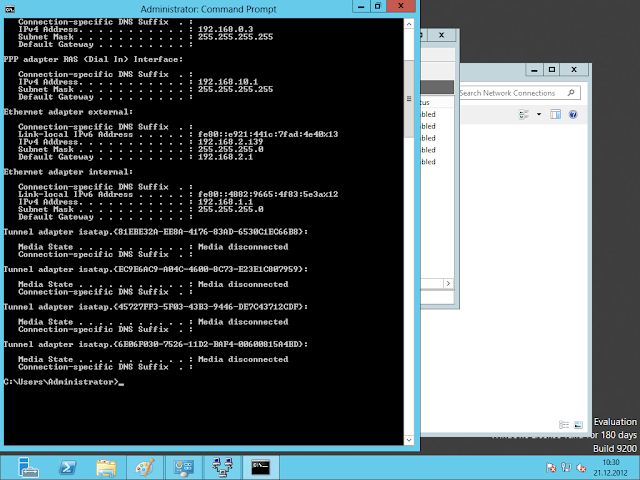The height and width of the screenshot is (480, 640).
Task: Switch to large icons view in bottom-right corner
Action: [577, 423]
